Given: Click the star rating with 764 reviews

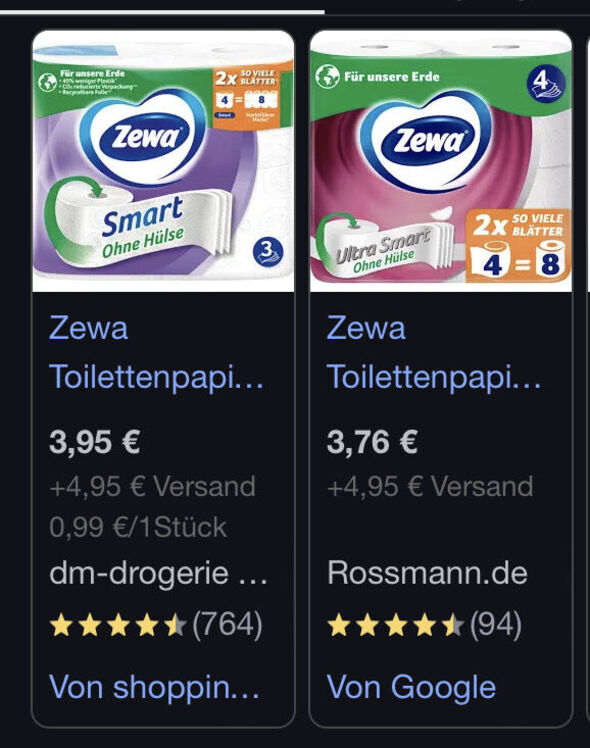Looking at the screenshot, I should tap(118, 625).
